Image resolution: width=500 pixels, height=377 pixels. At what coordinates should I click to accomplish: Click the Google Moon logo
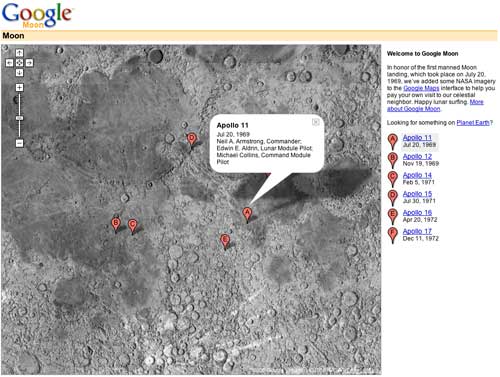click(x=37, y=15)
